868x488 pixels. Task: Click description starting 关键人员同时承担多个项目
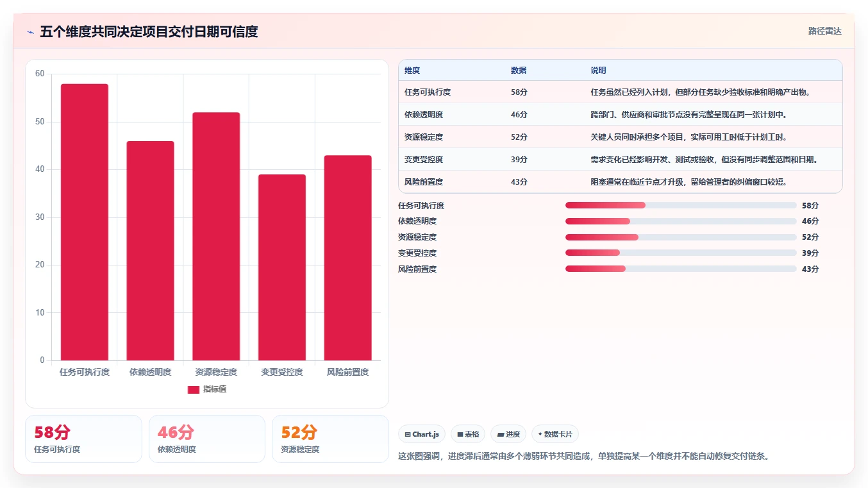689,137
